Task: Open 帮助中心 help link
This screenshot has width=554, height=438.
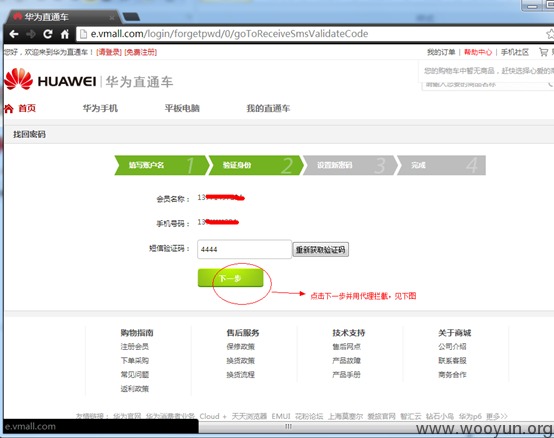Action: click(478, 52)
